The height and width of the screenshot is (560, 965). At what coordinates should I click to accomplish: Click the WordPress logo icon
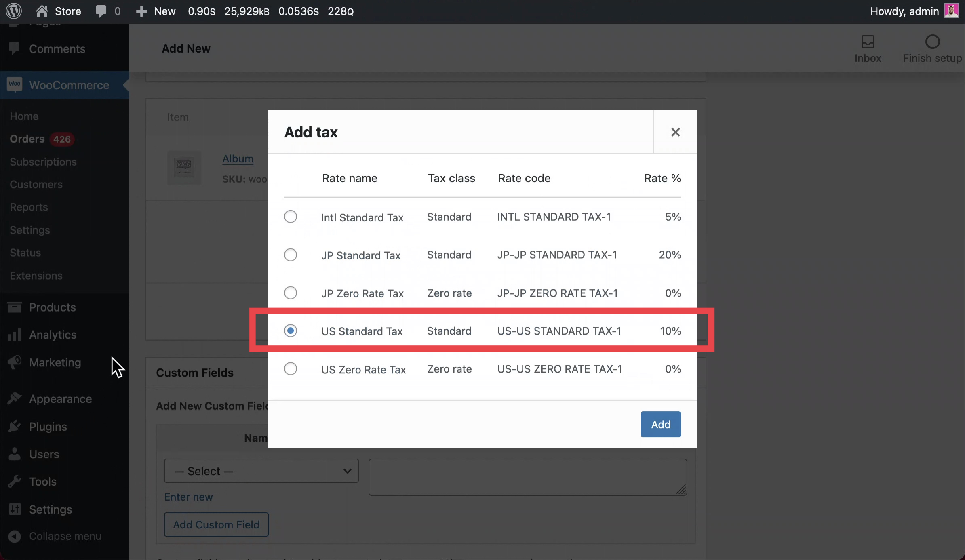[14, 11]
